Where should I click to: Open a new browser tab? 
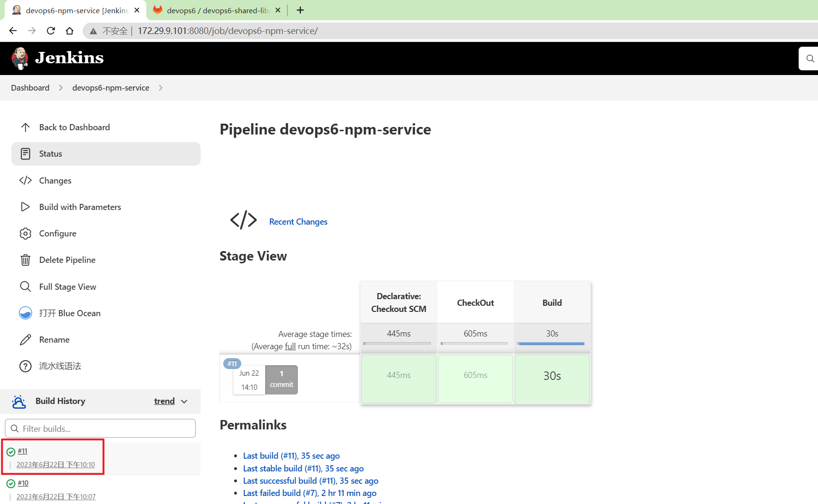point(300,10)
